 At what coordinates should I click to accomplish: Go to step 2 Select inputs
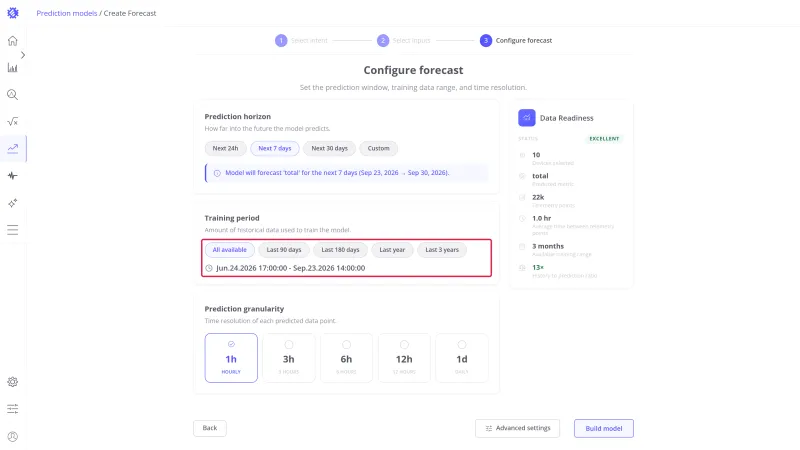[x=404, y=40]
